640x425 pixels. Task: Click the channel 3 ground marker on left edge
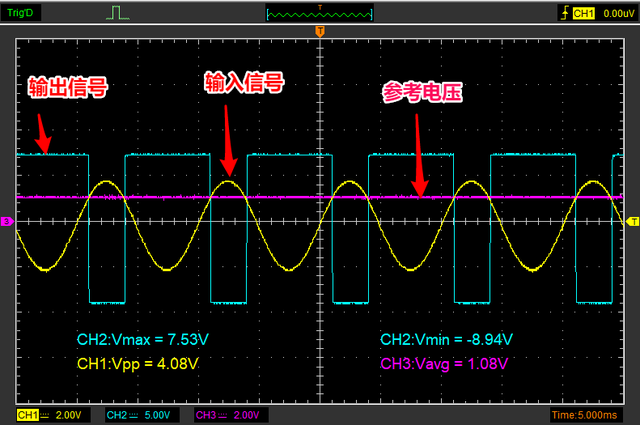7,220
